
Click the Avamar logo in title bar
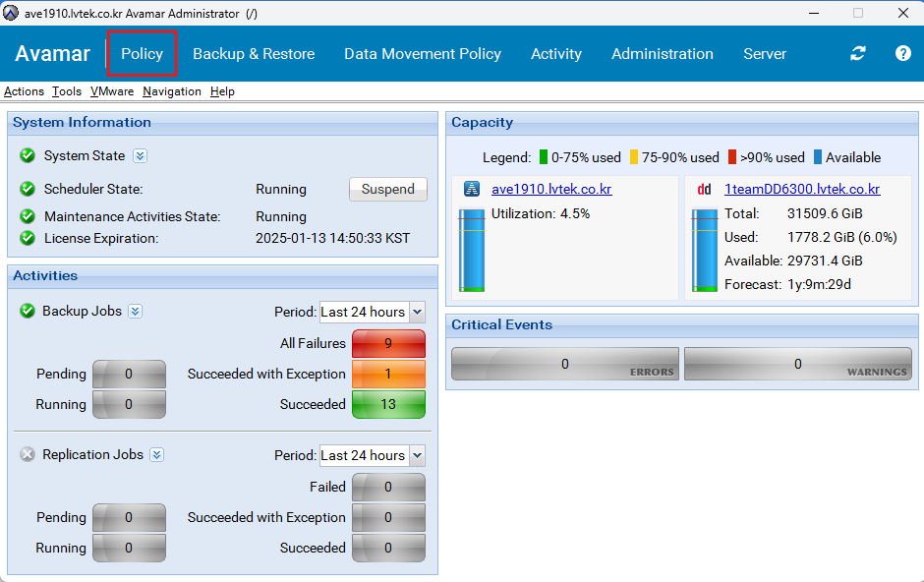point(11,13)
